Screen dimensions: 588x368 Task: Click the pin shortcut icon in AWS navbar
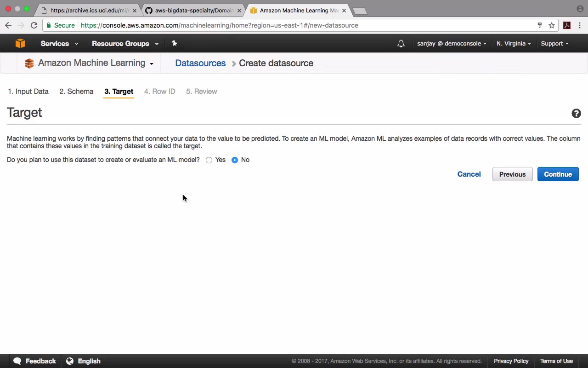point(174,43)
